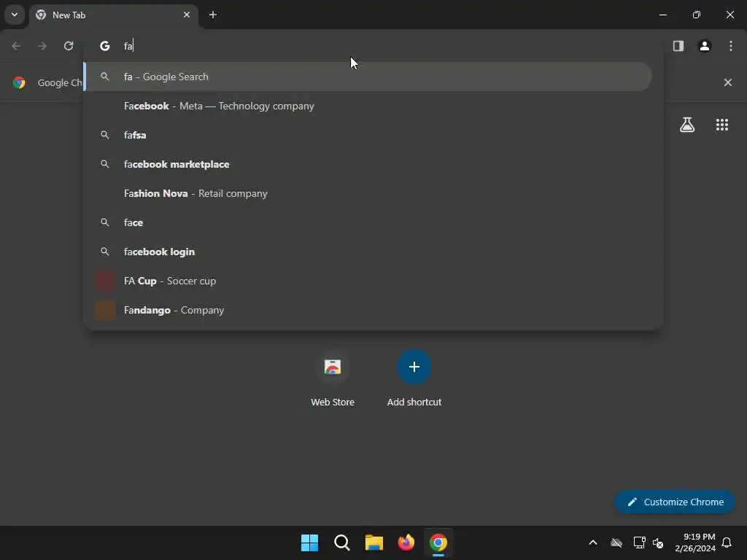
Task: Click the Fandango suggestion thumbnail
Action: tap(105, 310)
